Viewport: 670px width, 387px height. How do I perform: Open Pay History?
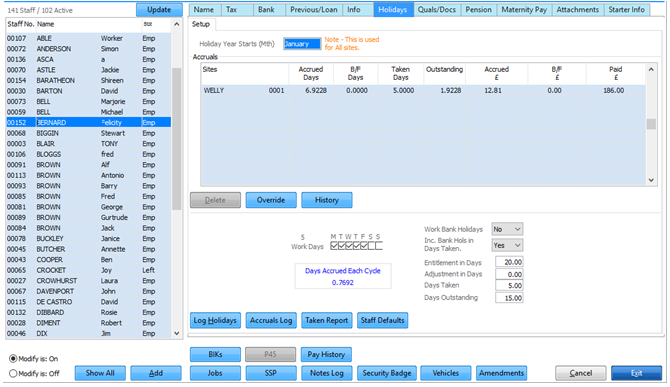(327, 355)
